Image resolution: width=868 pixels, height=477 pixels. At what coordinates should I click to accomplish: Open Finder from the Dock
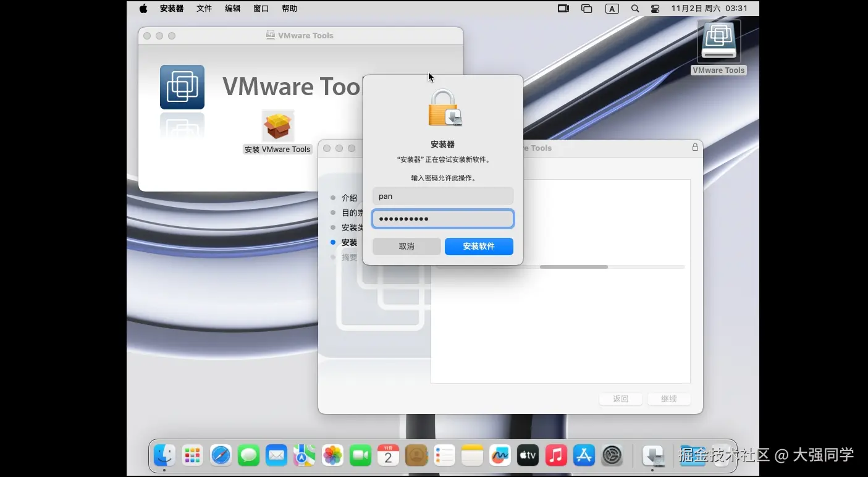pos(164,456)
